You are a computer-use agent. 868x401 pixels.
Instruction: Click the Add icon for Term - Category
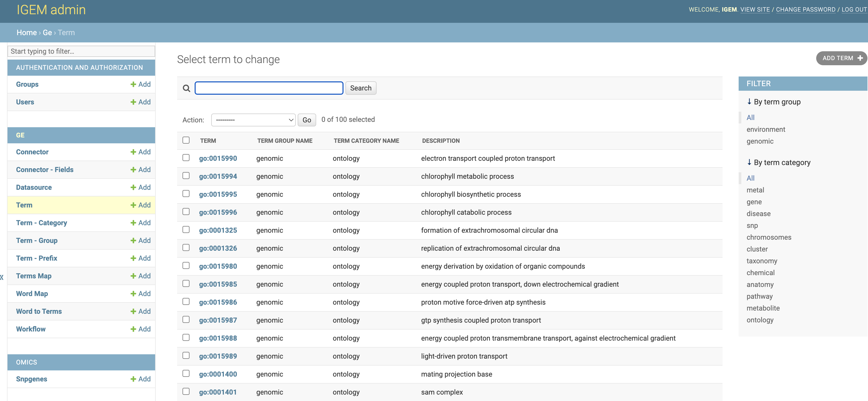(133, 223)
